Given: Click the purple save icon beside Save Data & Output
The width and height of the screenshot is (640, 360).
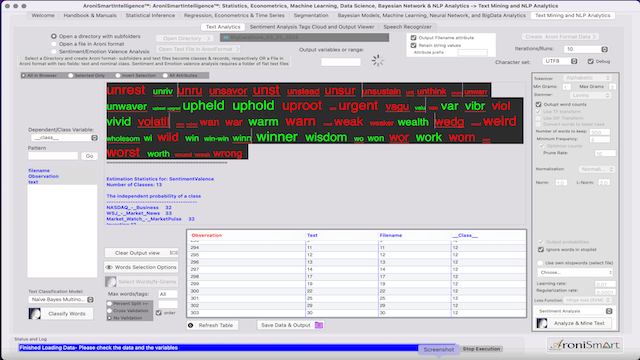Looking at the screenshot, I should [319, 325].
